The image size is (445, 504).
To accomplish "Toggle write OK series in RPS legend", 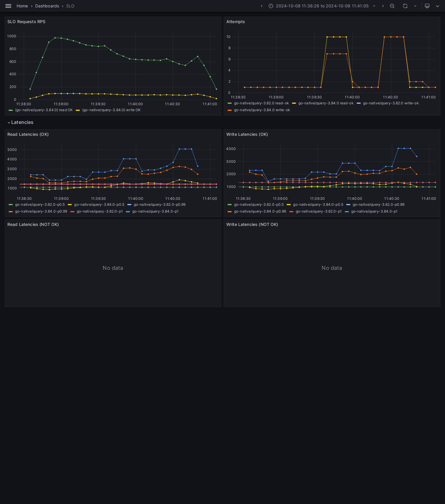I will pyautogui.click(x=111, y=110).
